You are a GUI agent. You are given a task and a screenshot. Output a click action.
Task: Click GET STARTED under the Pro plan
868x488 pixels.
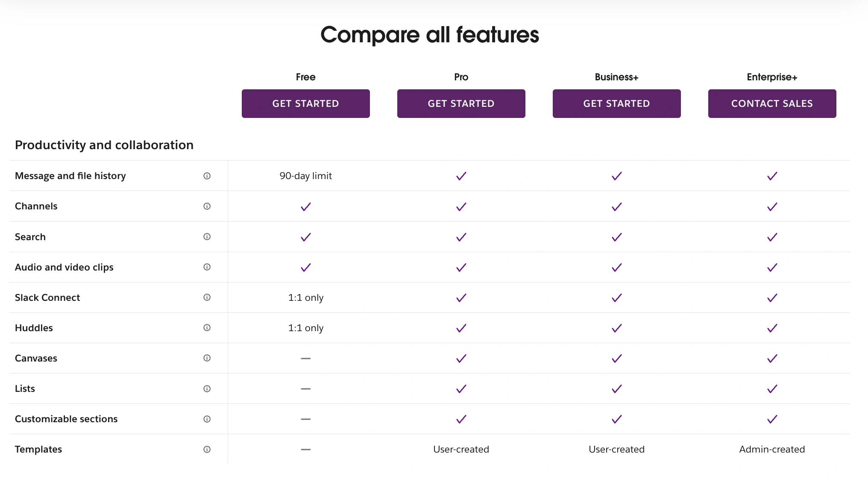[x=461, y=103]
